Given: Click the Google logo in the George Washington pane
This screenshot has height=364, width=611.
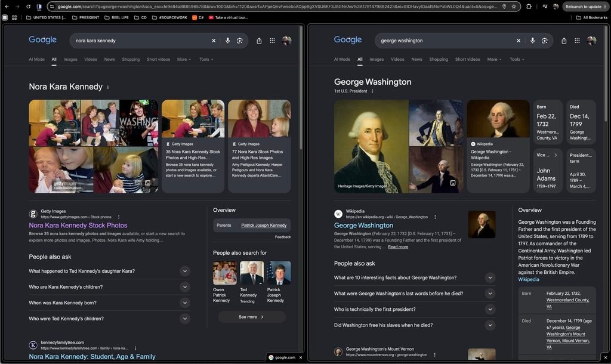Looking at the screenshot, I should click(x=348, y=40).
